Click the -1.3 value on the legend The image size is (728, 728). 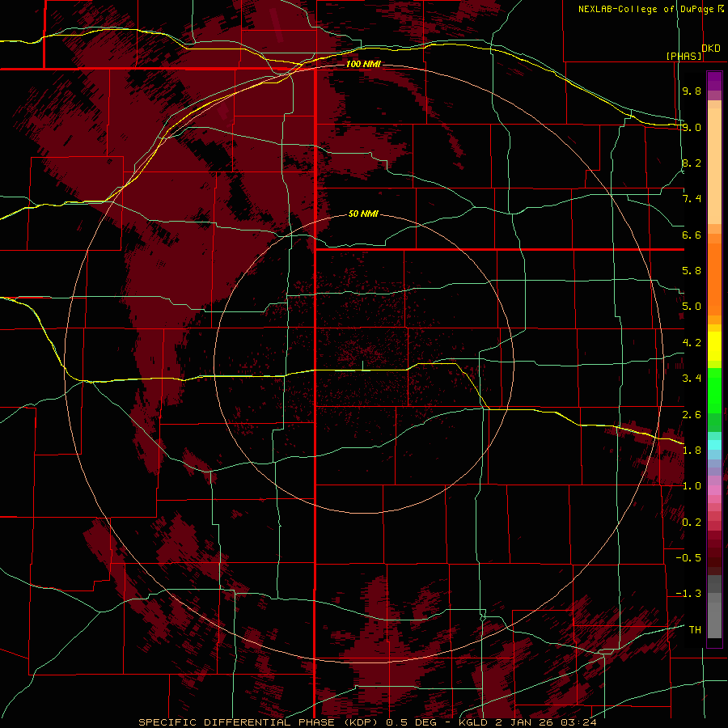point(688,594)
